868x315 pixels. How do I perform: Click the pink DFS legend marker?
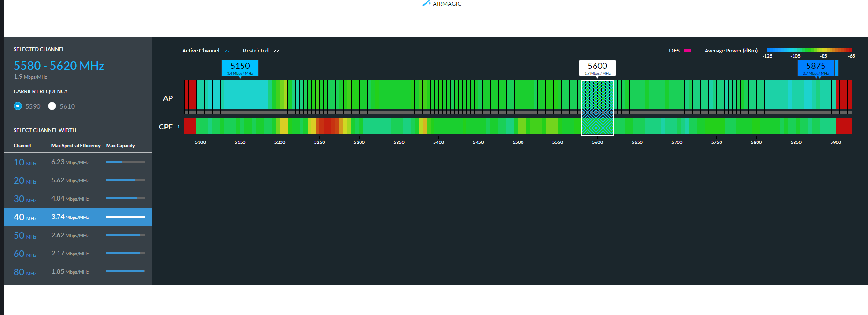[688, 51]
